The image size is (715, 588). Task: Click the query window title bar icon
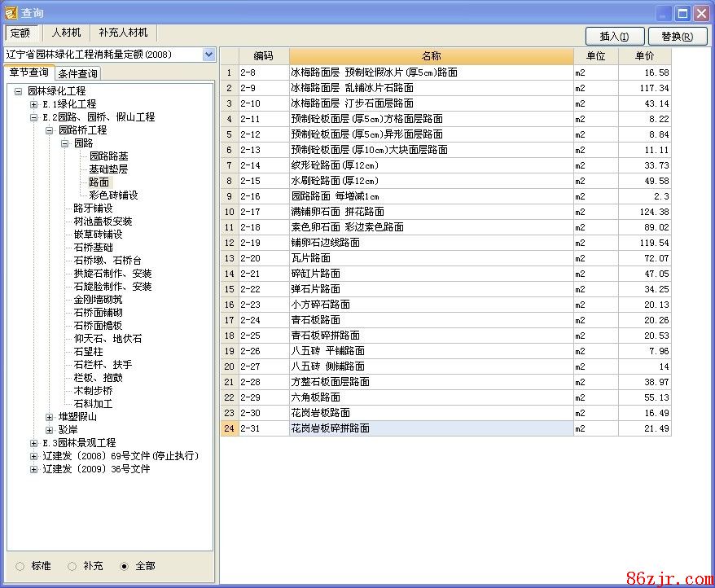point(11,12)
